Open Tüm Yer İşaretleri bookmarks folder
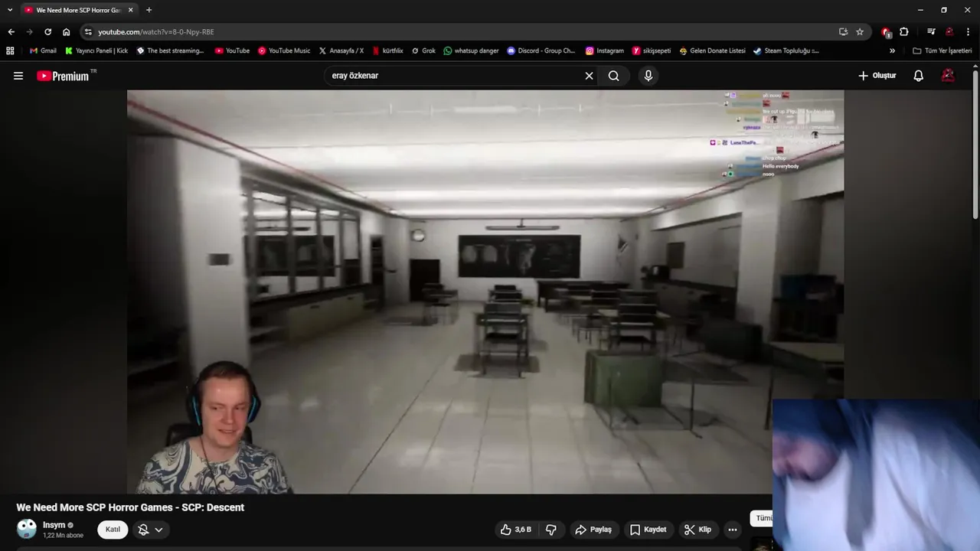Viewport: 980px width, 551px height. pos(942,51)
